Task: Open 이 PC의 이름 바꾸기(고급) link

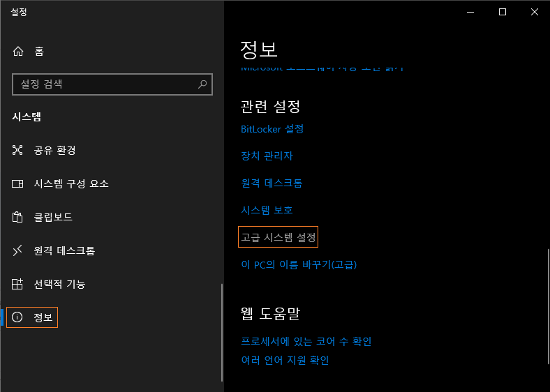Action: [x=299, y=264]
